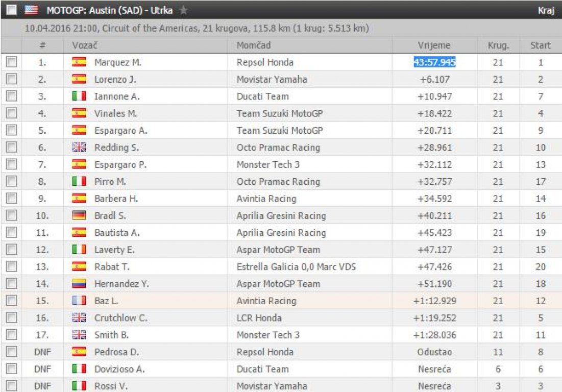Click the Spanish flag beside Marquez M.
This screenshot has height=392, width=562.
79,62
